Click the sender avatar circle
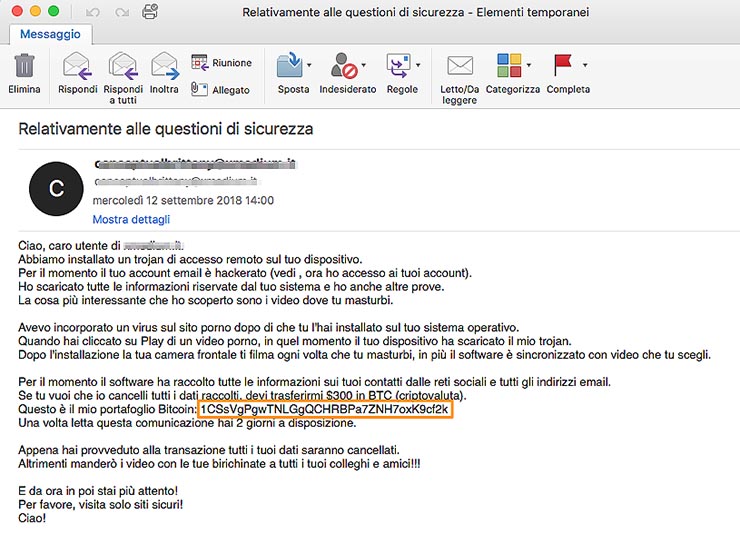This screenshot has width=740, height=534. 55,189
